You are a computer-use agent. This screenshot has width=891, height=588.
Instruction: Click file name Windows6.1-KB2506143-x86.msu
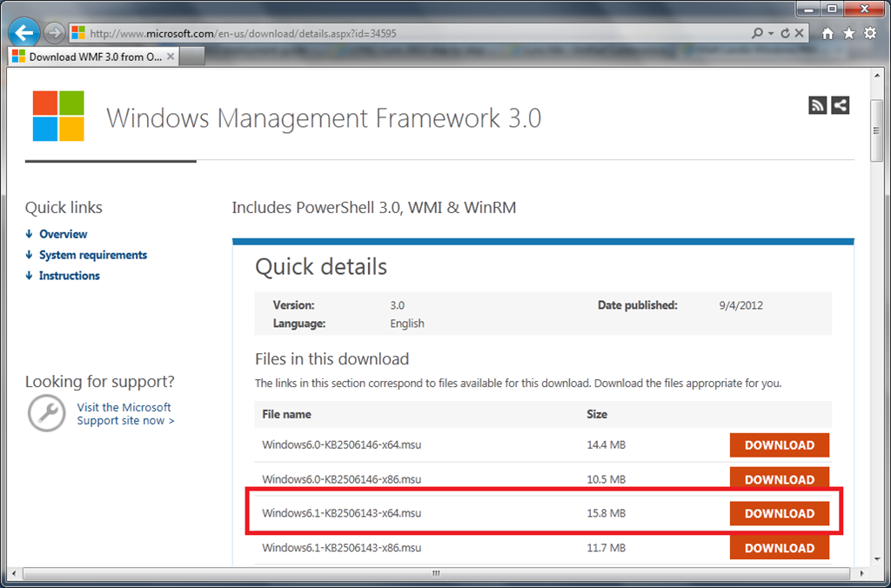341,548
